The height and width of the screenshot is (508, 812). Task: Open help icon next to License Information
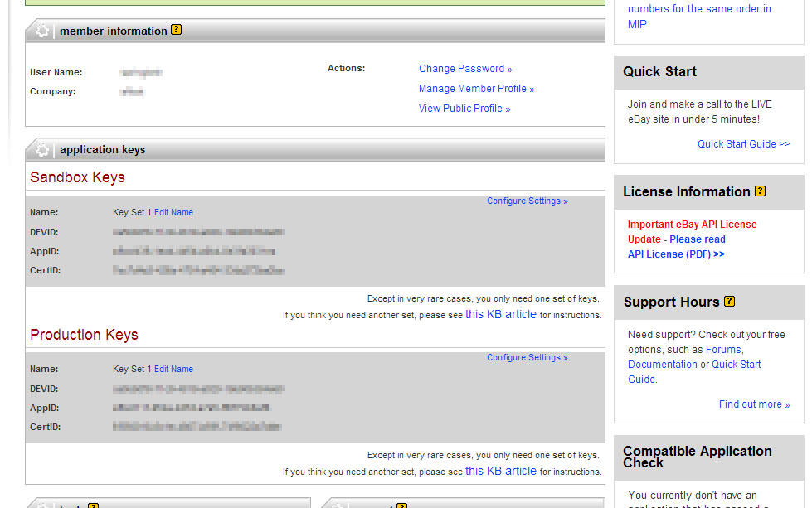(x=760, y=191)
